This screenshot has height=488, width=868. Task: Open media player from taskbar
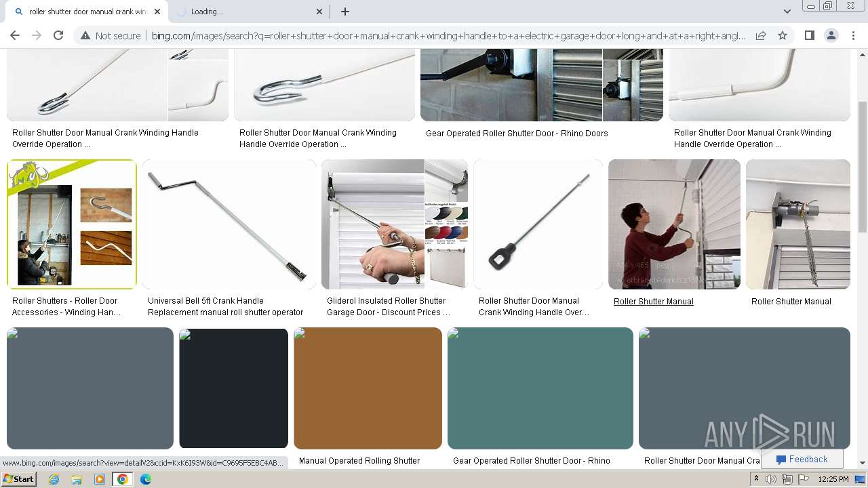click(x=100, y=479)
